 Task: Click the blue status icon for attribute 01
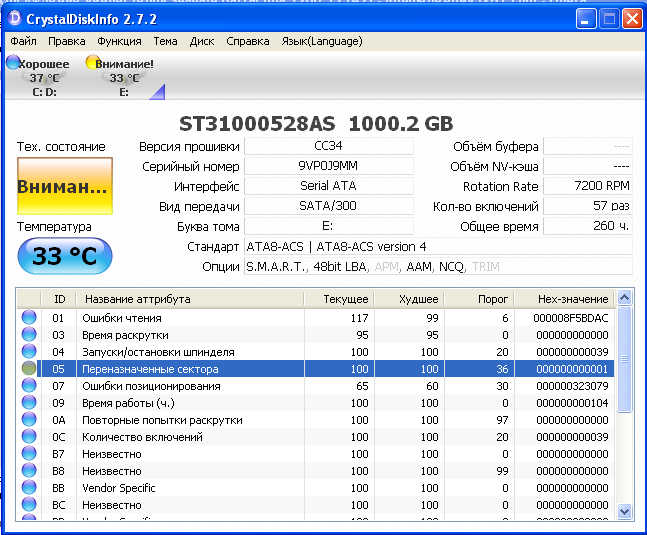(29, 317)
